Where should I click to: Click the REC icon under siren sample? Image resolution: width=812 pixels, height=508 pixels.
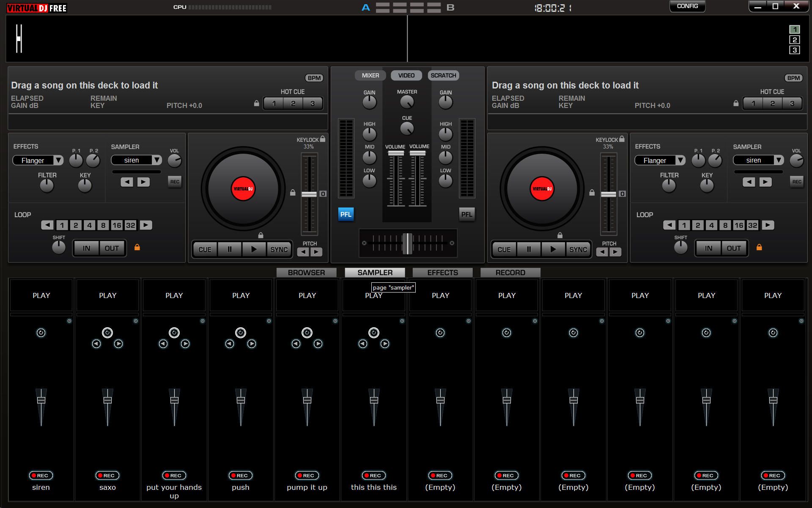pos(41,475)
